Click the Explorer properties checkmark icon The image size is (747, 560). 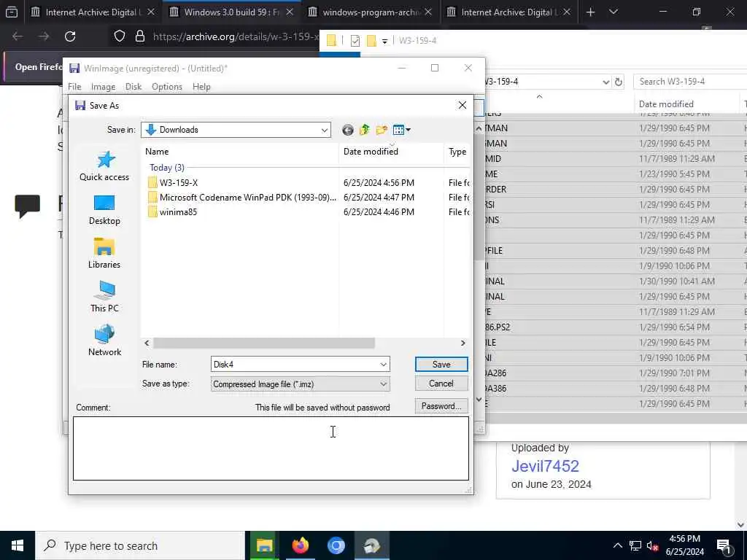[355, 41]
